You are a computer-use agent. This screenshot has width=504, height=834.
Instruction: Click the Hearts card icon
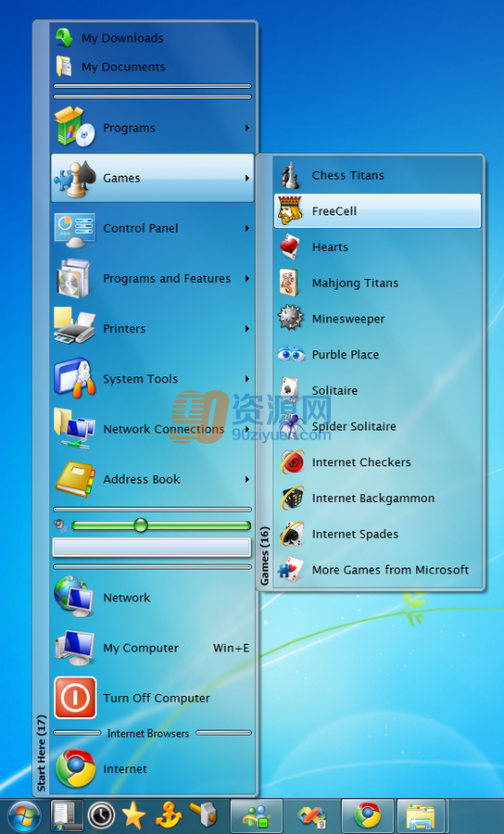(291, 246)
